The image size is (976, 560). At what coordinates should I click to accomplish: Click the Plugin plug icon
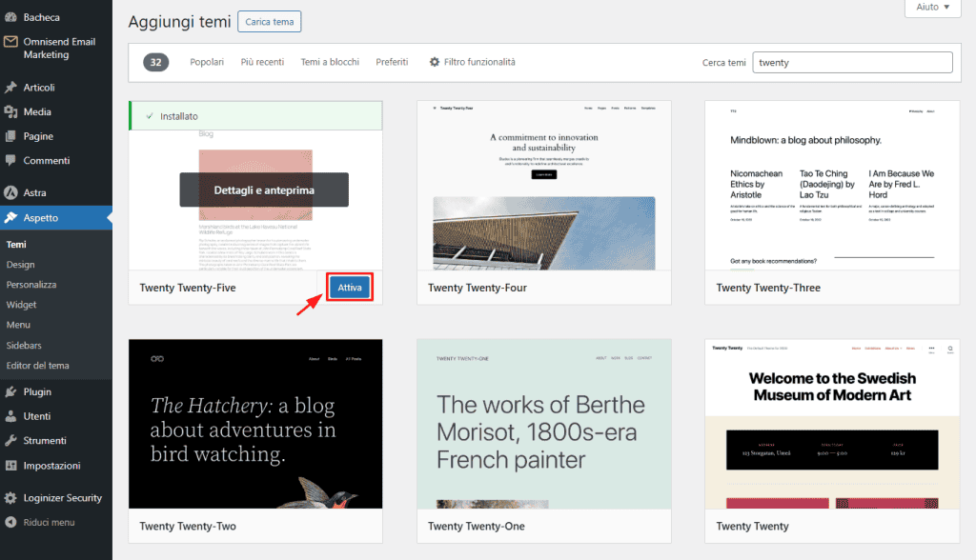pyautogui.click(x=10, y=392)
